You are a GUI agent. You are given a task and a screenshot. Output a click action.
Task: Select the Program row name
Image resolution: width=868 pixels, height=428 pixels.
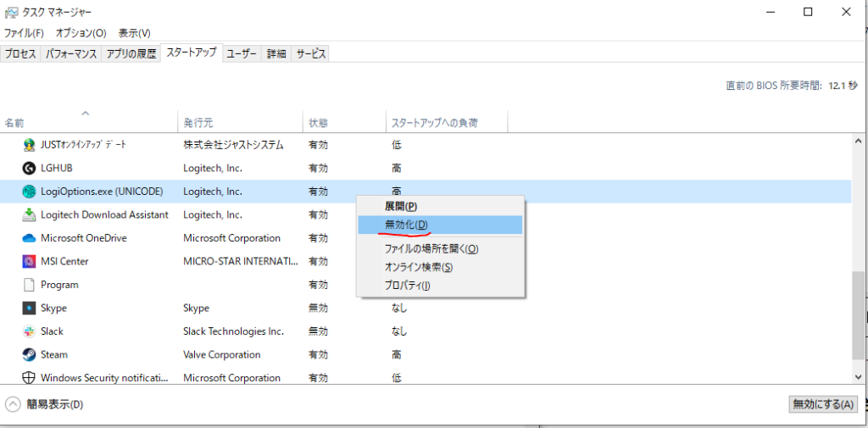pos(60,285)
